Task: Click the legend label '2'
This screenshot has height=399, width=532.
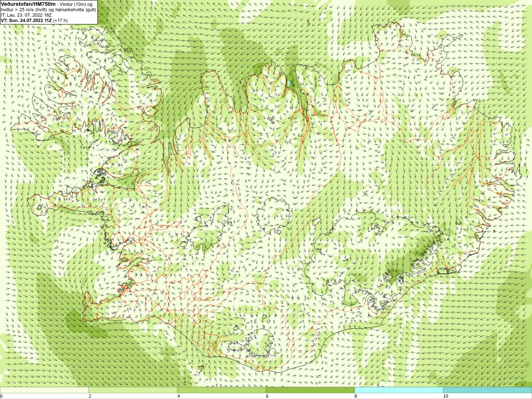Action: pos(90,397)
